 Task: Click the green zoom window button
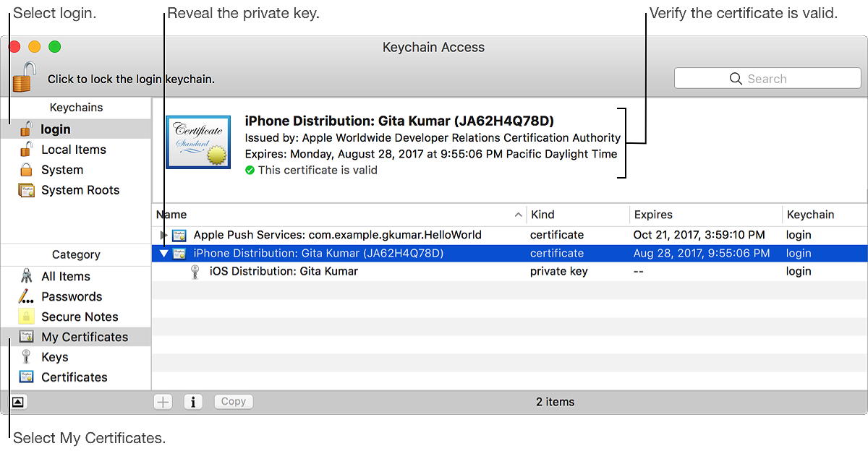coord(55,47)
